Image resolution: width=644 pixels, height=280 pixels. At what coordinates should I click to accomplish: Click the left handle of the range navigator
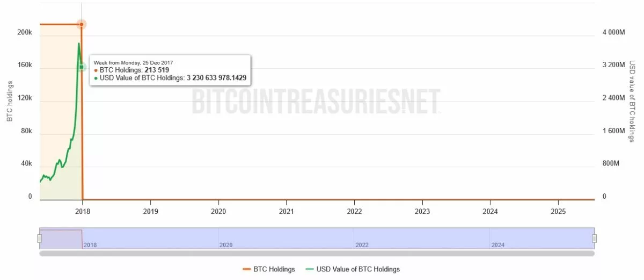tap(39, 238)
